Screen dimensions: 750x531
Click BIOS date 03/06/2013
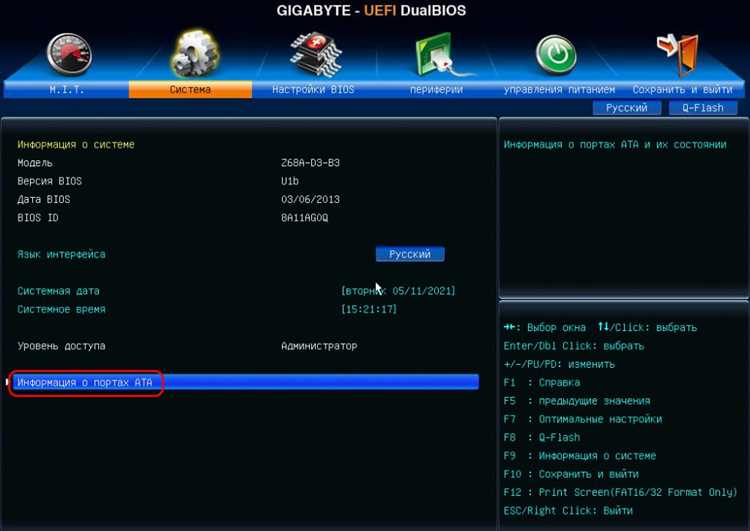pos(310,199)
